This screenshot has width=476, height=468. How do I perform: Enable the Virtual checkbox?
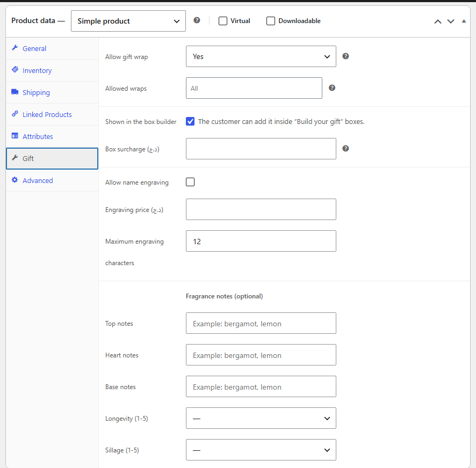tap(223, 21)
